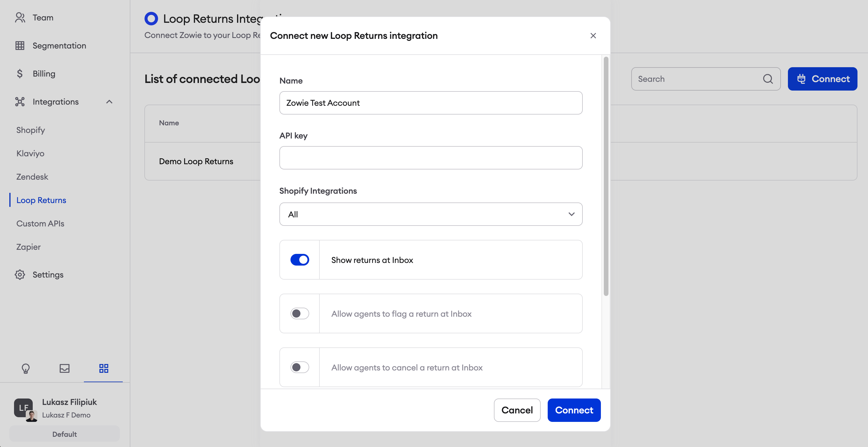The width and height of the screenshot is (868, 447).
Task: Click the Default workspace button
Action: coord(64,434)
